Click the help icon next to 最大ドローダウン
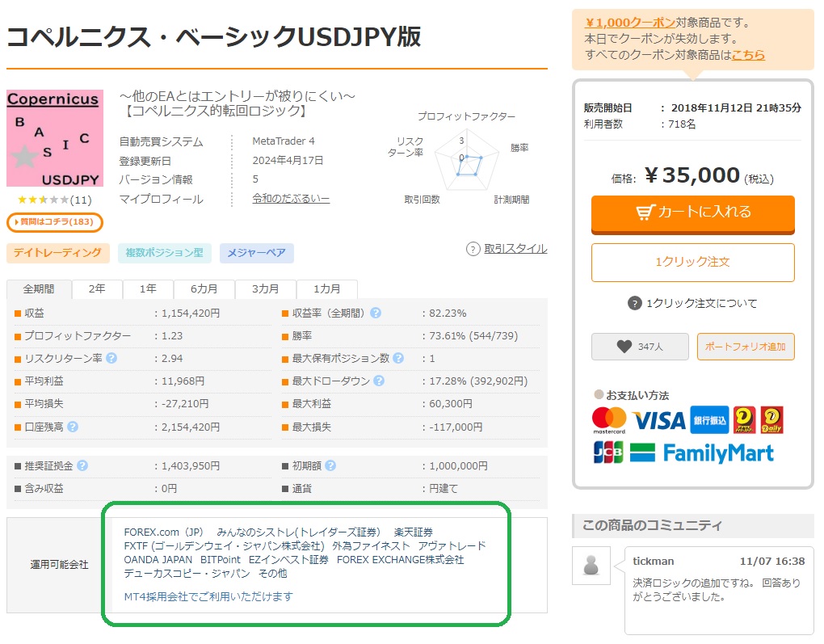The image size is (824, 644). 379,381
